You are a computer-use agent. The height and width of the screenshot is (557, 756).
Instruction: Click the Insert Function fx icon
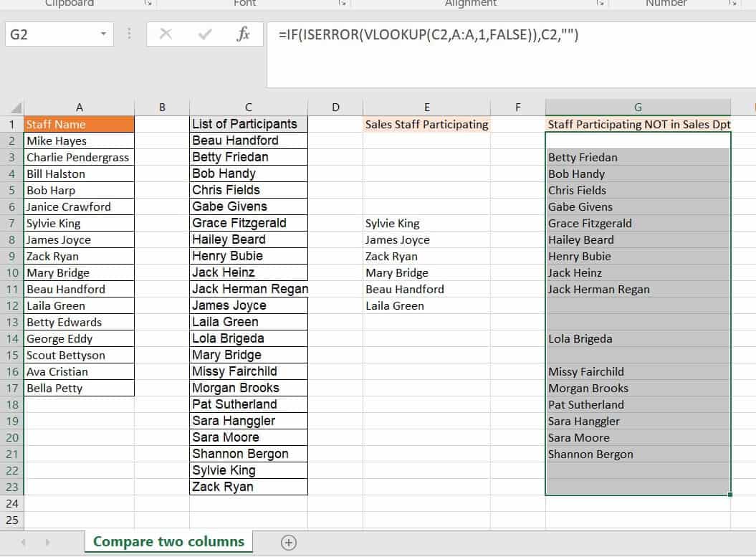click(243, 34)
